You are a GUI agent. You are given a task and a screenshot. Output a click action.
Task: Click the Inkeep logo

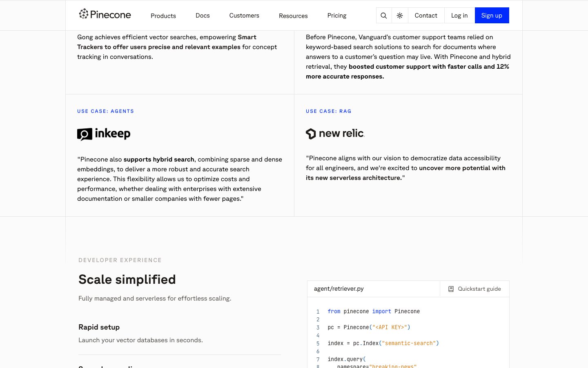point(104,134)
